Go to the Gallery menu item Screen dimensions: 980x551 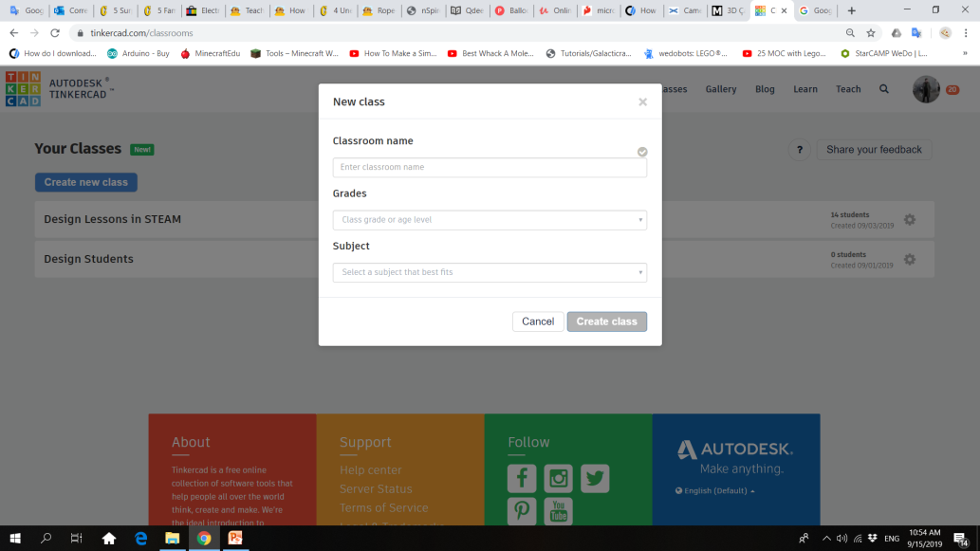click(721, 89)
